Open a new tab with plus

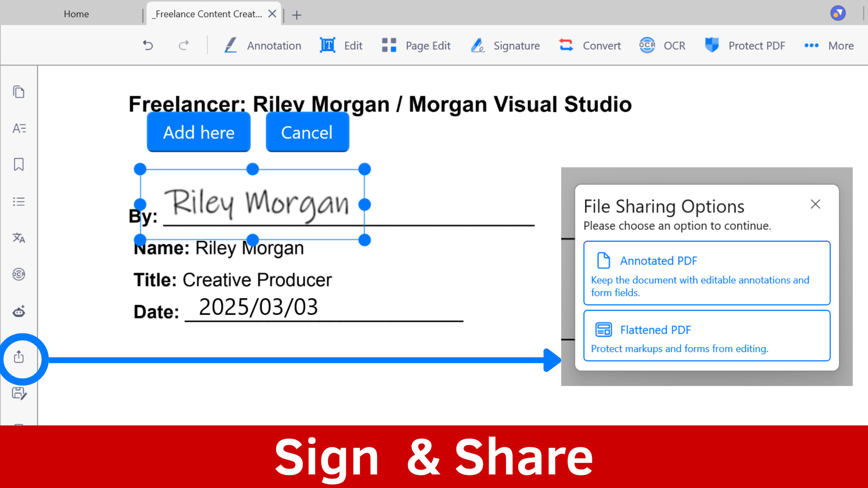(x=297, y=15)
